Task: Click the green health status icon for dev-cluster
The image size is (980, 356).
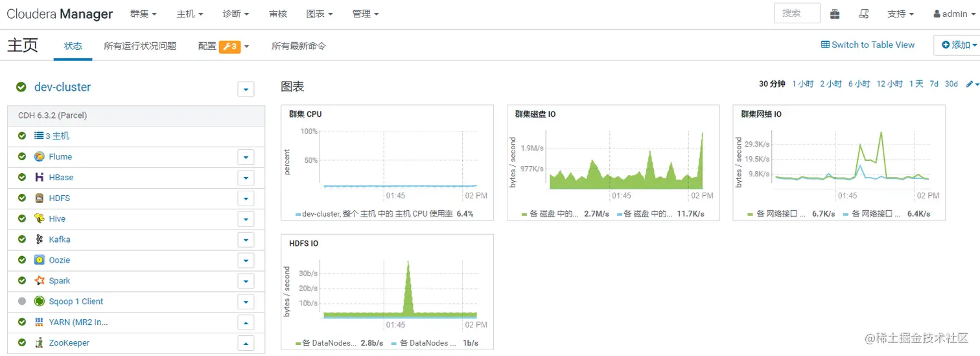Action: 21,87
